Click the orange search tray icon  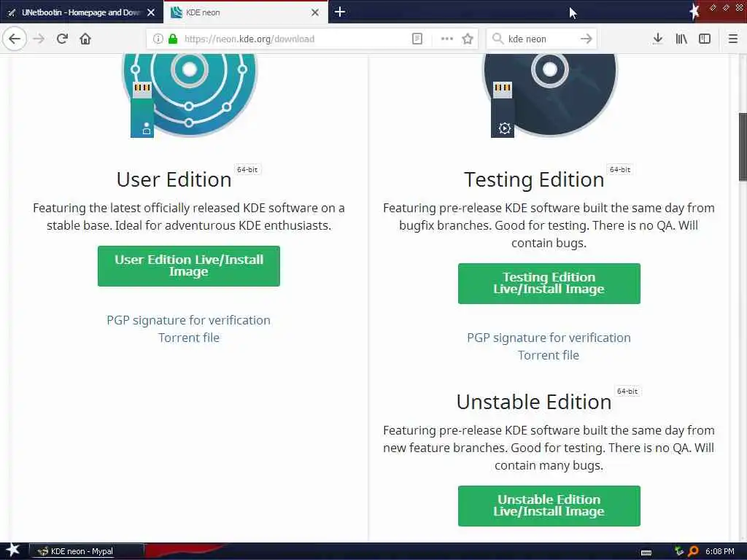693,551
